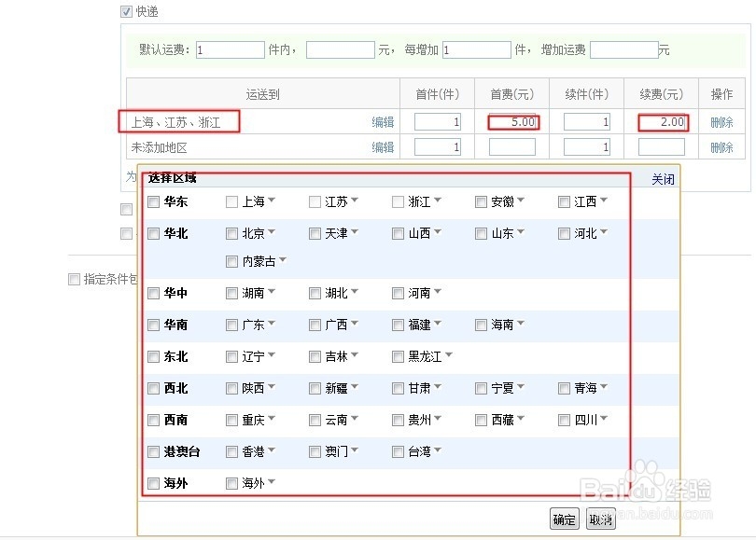Check the 华东 region checkbox

(153, 201)
